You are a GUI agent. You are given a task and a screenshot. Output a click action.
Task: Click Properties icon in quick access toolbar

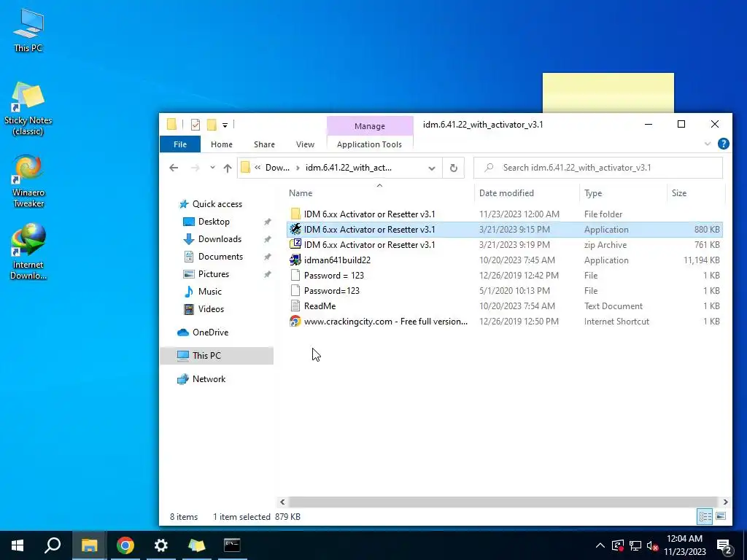coord(196,125)
